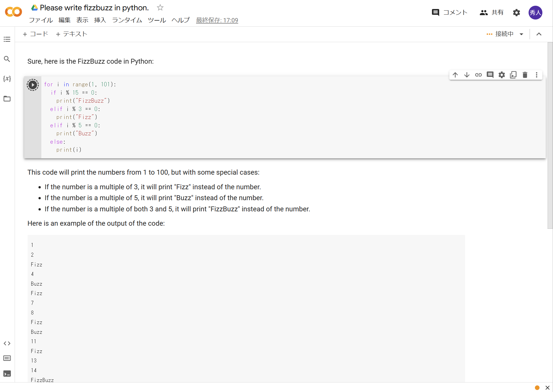
Task: Open the ファイル menu
Action: click(x=41, y=20)
